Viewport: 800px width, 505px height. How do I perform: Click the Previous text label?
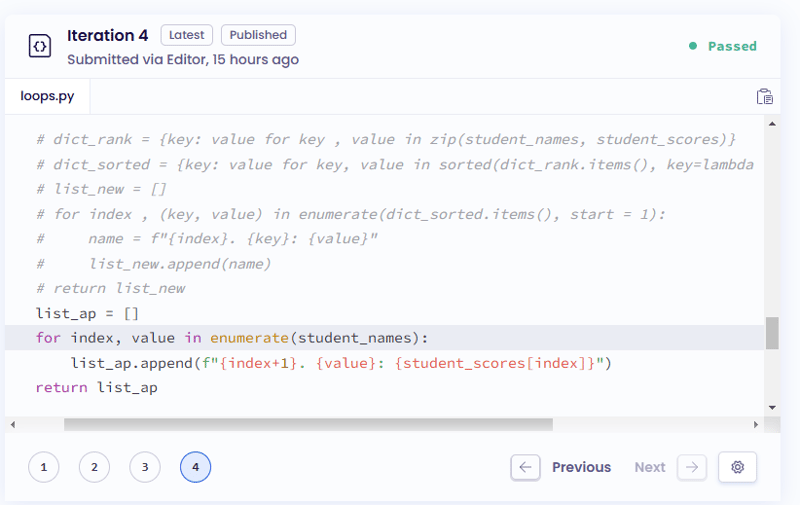581,467
